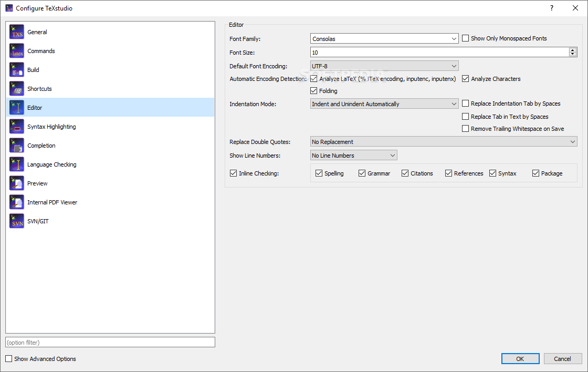Confirm settings with the OK button

point(520,359)
